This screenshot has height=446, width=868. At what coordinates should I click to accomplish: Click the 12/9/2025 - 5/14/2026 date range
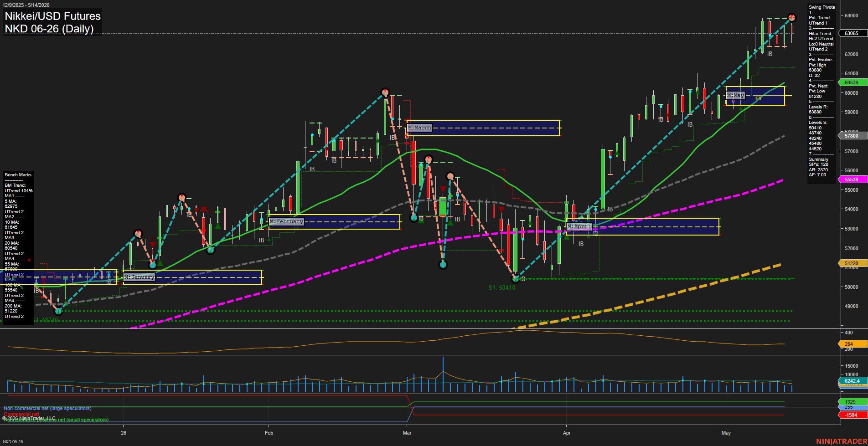26,5
